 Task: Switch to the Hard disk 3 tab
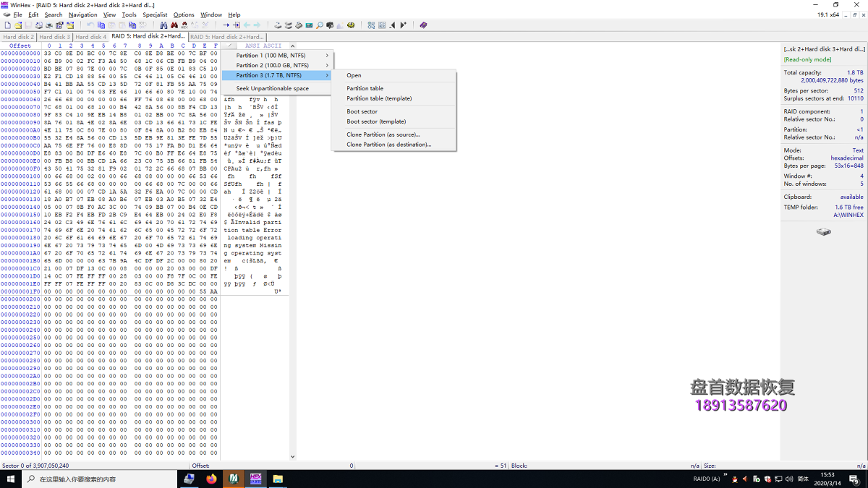click(x=54, y=36)
